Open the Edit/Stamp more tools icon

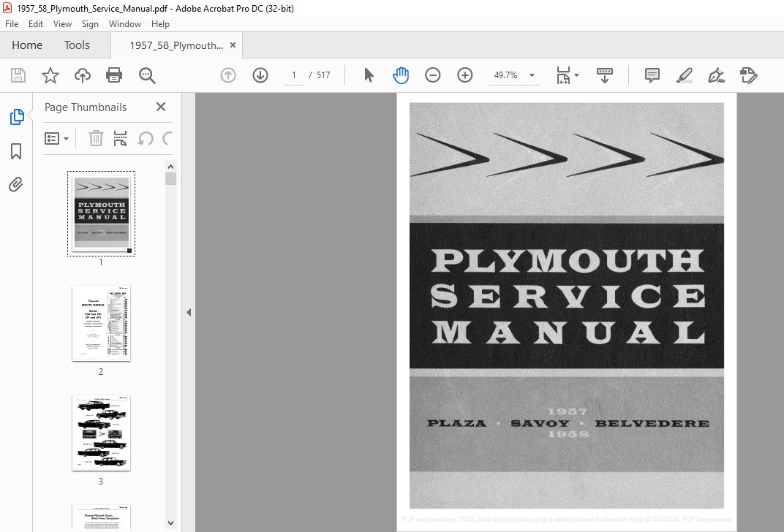(x=748, y=75)
